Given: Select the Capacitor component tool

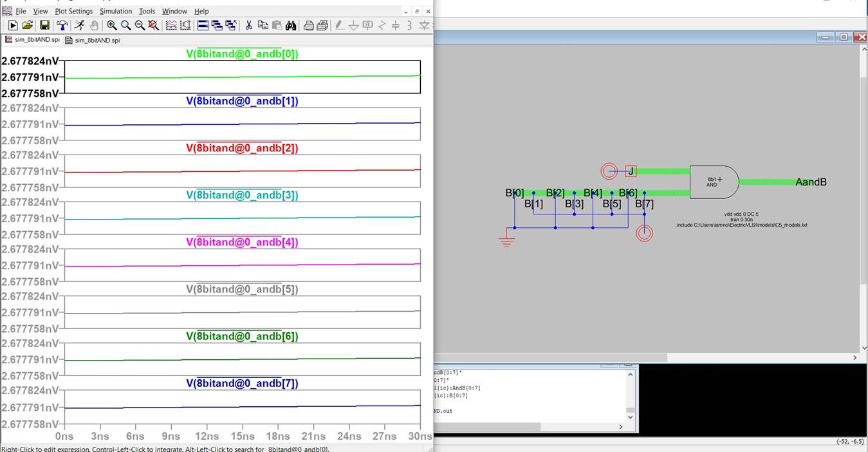Looking at the screenshot, I should [x=396, y=25].
